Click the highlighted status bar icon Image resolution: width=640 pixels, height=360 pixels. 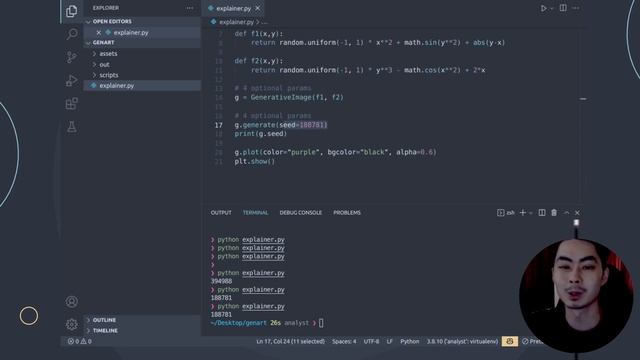pyautogui.click(x=510, y=341)
